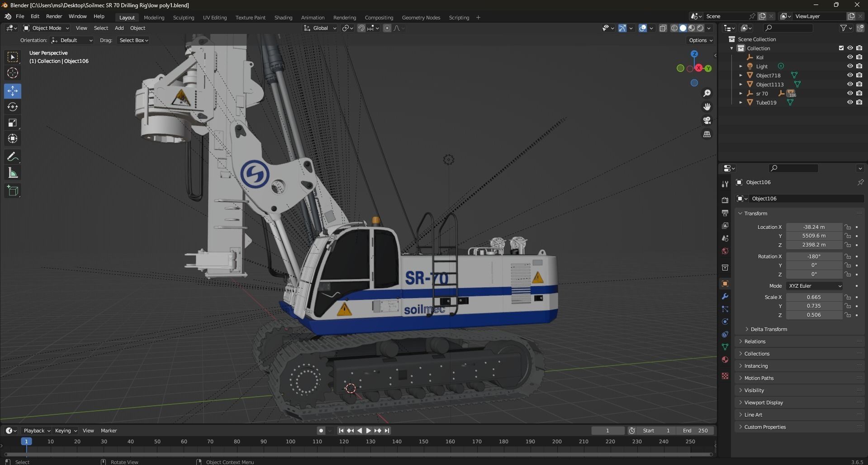Image resolution: width=868 pixels, height=465 pixels.
Task: Open the Drag Select Box dropdown
Action: click(x=133, y=40)
